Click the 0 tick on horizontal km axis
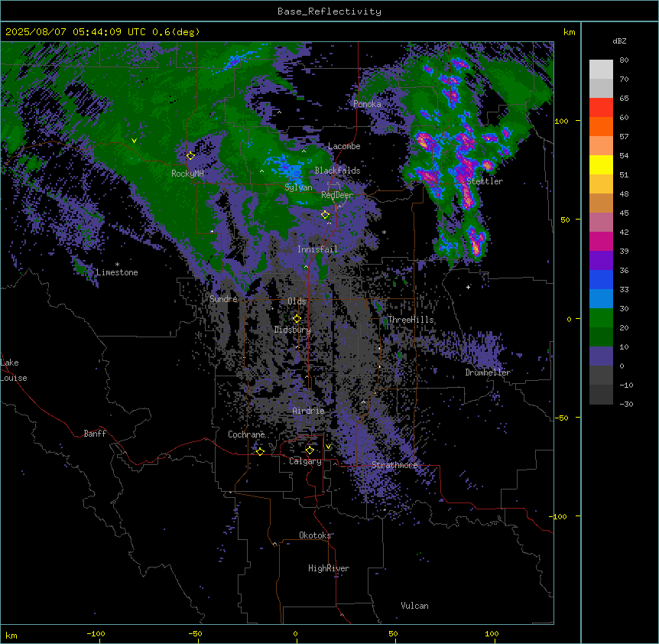659x644 pixels. point(295,633)
